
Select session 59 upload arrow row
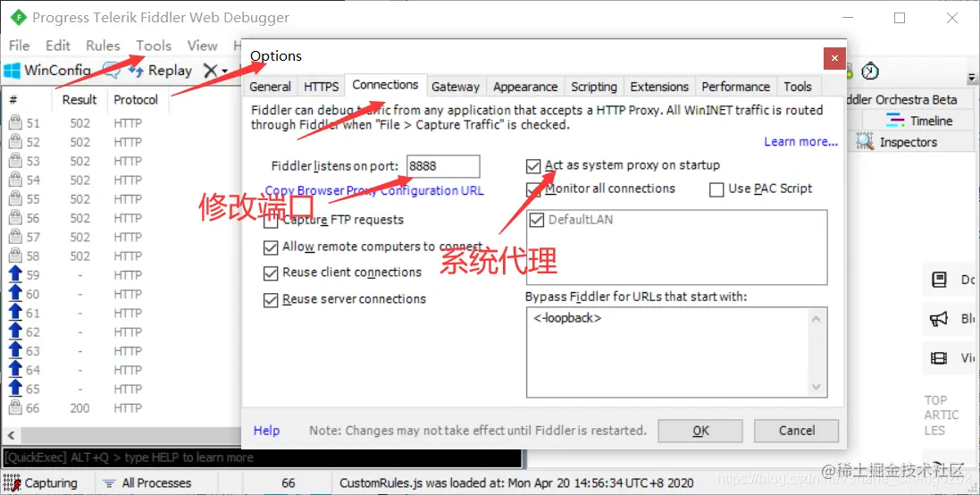121,275
